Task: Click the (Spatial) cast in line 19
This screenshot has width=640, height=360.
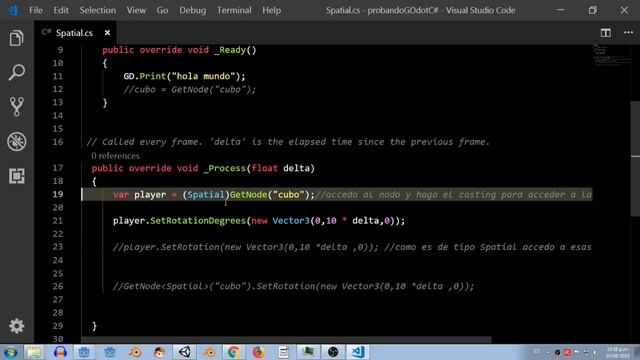Action: click(206, 195)
